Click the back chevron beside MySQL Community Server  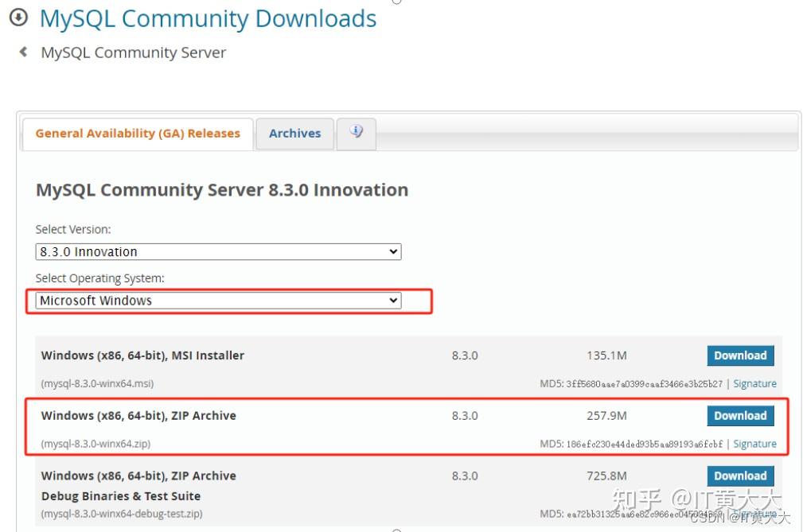point(21,52)
